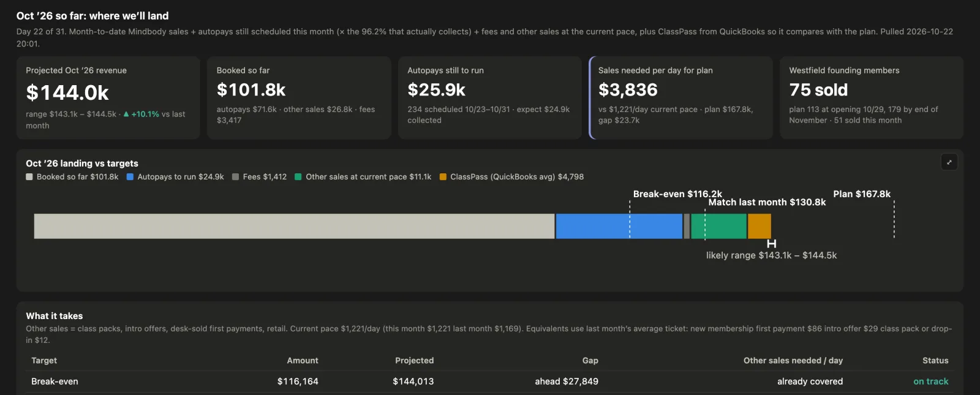Click the Status column header

(x=935, y=361)
